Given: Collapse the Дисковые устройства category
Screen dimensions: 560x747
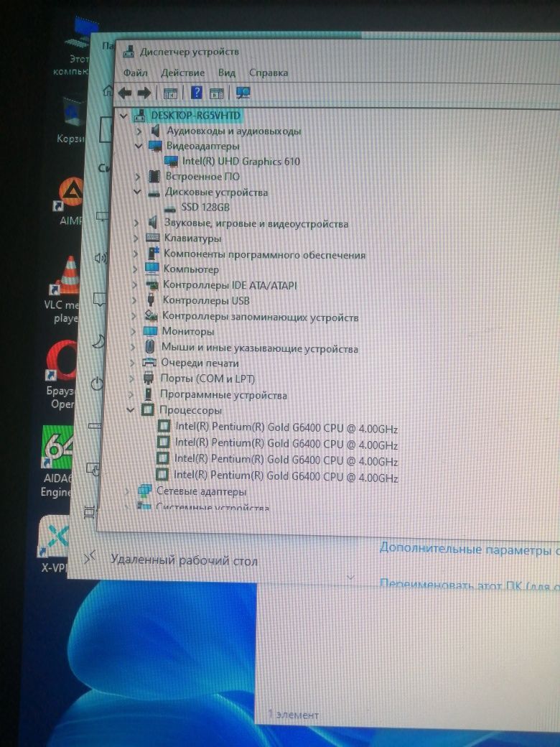Looking at the screenshot, I should (x=137, y=192).
